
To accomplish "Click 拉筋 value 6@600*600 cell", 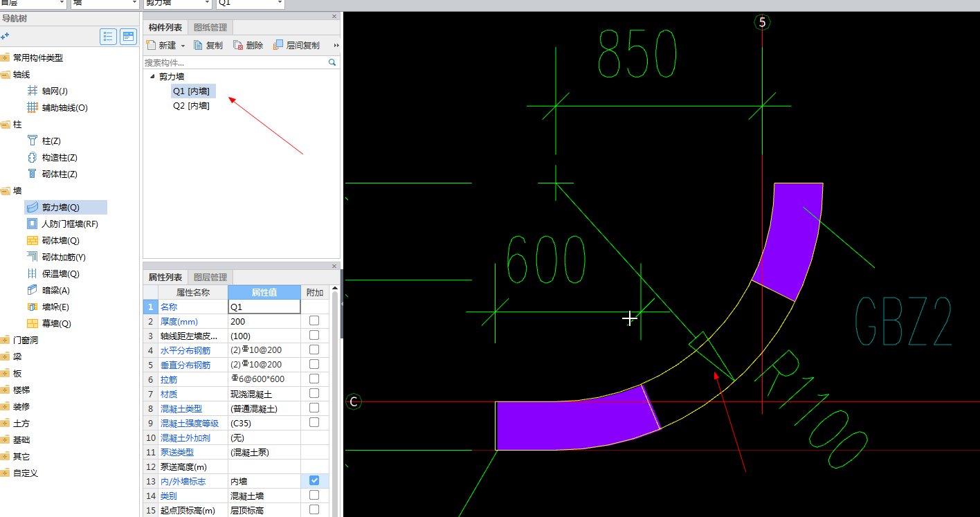I will tap(264, 379).
